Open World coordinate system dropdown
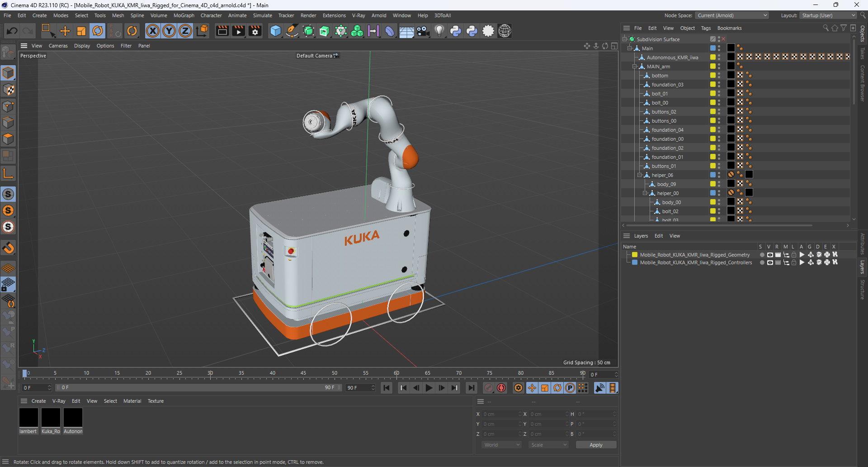This screenshot has width=868, height=467. click(502, 445)
